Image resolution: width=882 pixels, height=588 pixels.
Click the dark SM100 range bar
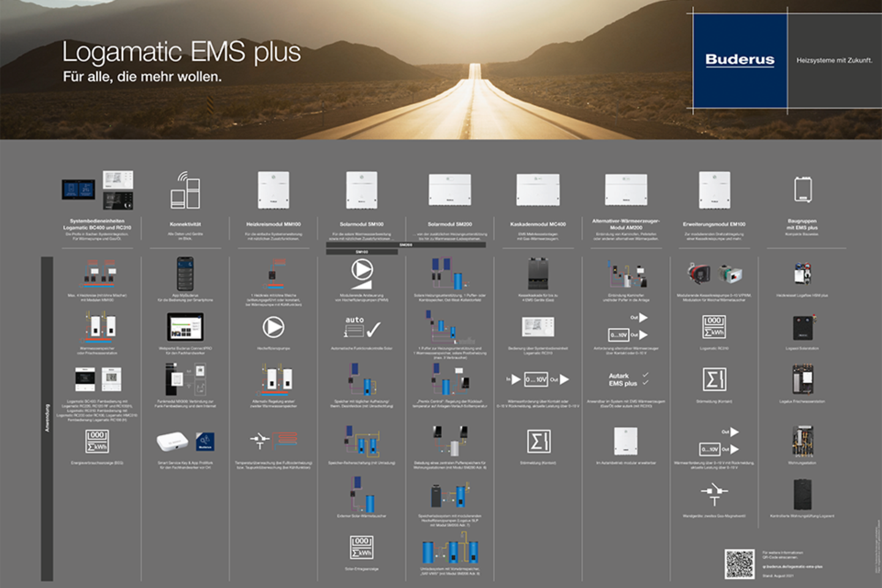coord(362,252)
